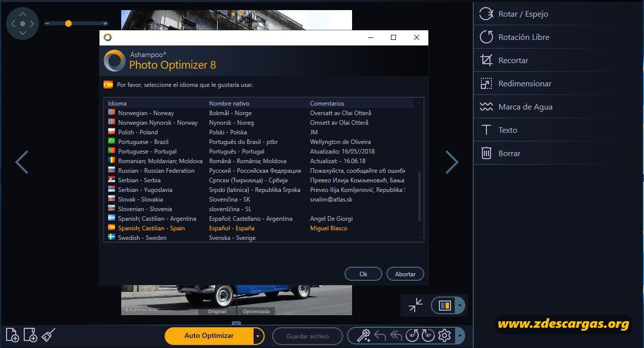The width and height of the screenshot is (644, 348).
Task: Click 'Bokmål - Norge' native name
Action: pyautogui.click(x=230, y=113)
